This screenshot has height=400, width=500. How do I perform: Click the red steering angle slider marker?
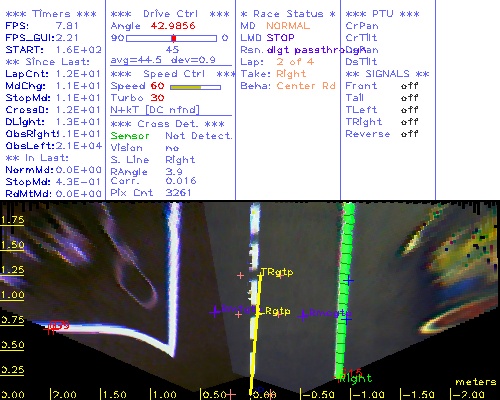pyautogui.click(x=174, y=38)
